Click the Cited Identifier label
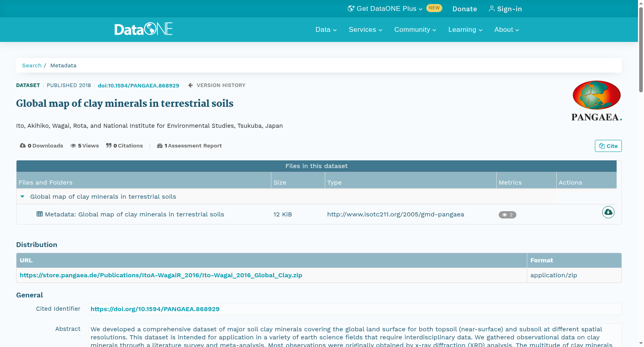 tap(58, 309)
